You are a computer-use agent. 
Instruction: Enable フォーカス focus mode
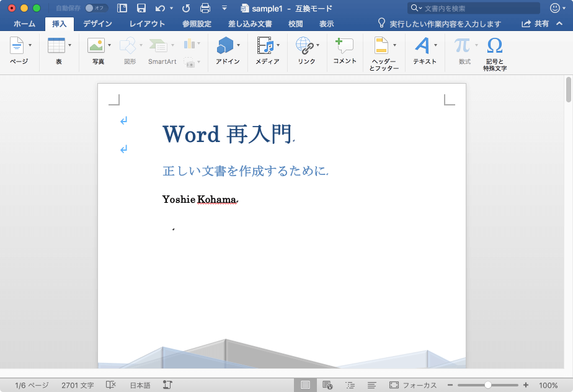point(412,385)
